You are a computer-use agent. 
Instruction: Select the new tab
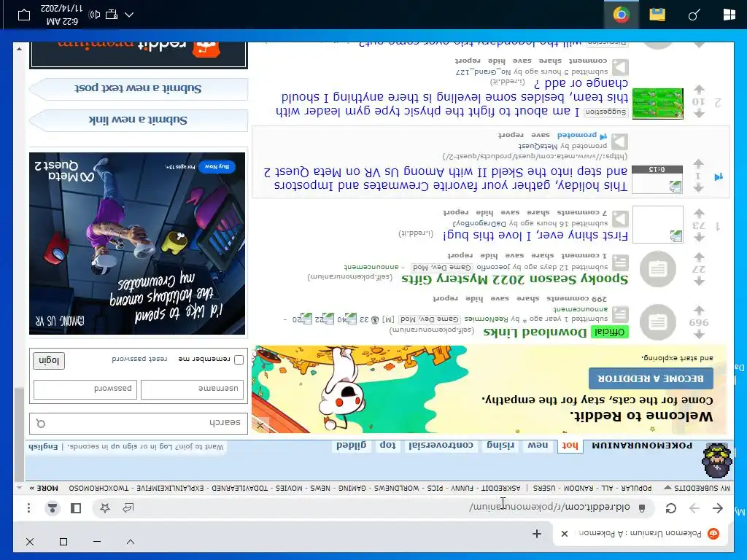[x=538, y=446]
